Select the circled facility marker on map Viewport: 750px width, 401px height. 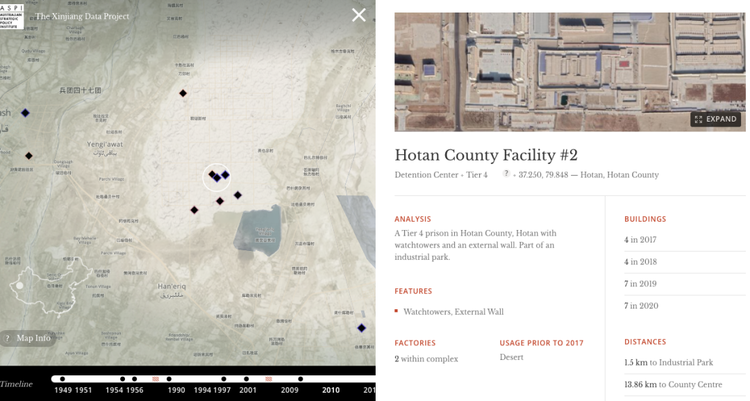(x=215, y=177)
